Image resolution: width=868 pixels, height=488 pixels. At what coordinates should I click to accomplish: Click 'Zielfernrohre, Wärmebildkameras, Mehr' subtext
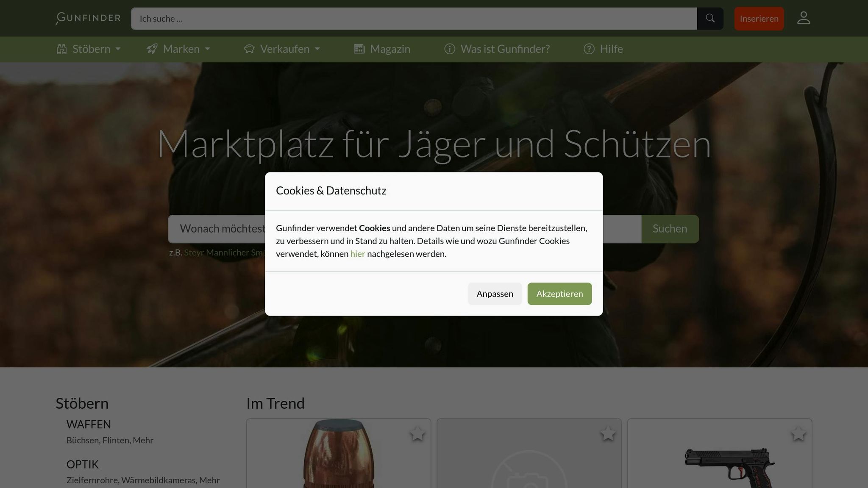pos(143,480)
